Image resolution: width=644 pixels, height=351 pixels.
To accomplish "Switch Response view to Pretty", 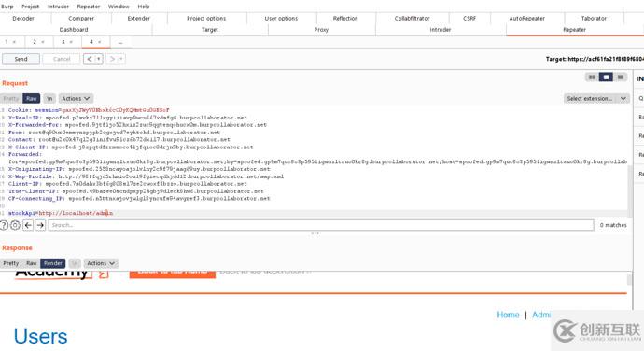I will pyautogui.click(x=10, y=263).
